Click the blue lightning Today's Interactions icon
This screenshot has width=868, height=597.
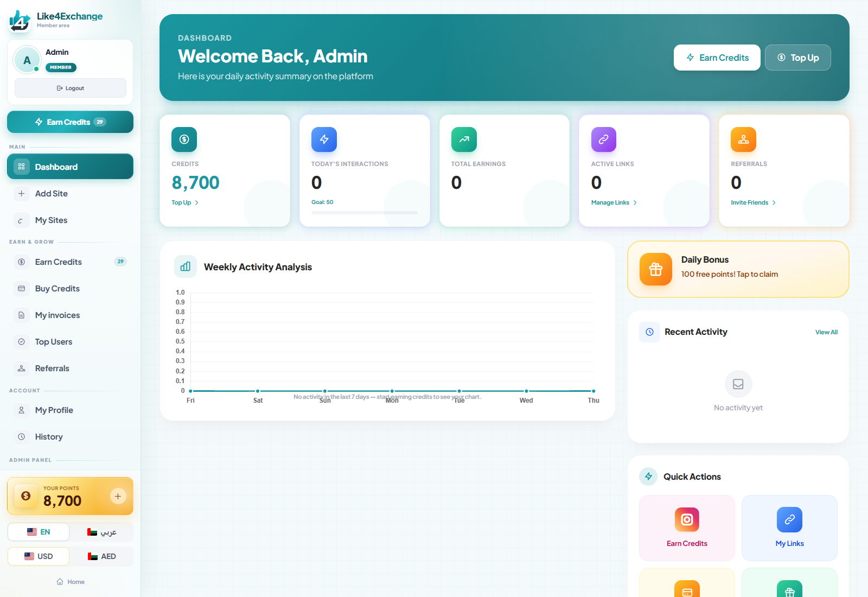[324, 139]
